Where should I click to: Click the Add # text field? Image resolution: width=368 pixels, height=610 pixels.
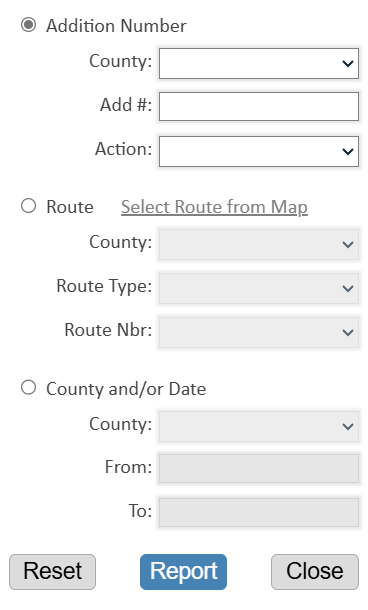pyautogui.click(x=259, y=107)
